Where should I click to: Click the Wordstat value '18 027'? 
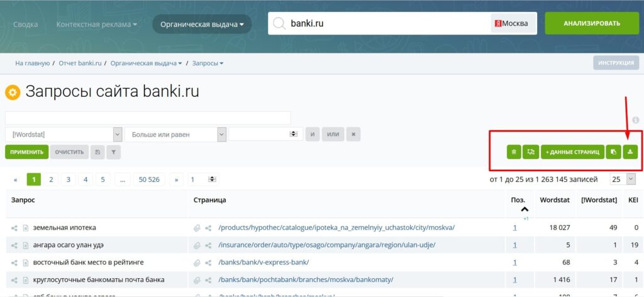[559, 228]
